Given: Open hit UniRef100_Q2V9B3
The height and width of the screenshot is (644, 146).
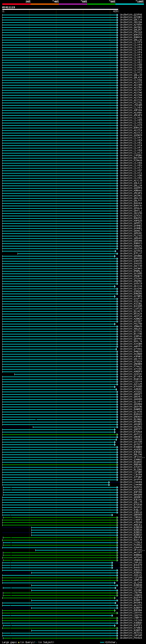Looking at the screenshot, I should pos(131,17).
